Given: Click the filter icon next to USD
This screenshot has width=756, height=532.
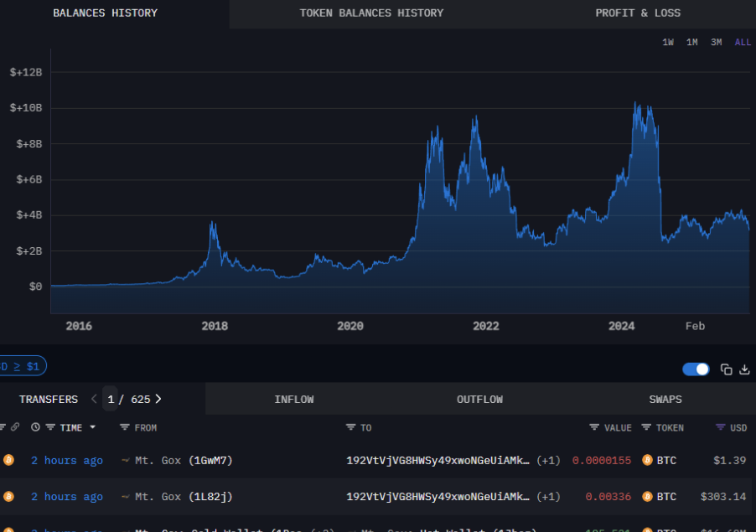Looking at the screenshot, I should pos(720,427).
